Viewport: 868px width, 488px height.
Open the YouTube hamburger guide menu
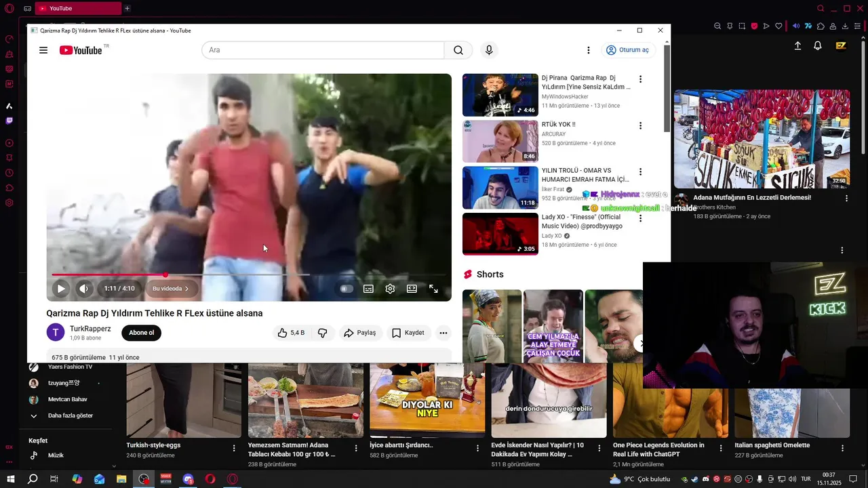pyautogui.click(x=43, y=50)
